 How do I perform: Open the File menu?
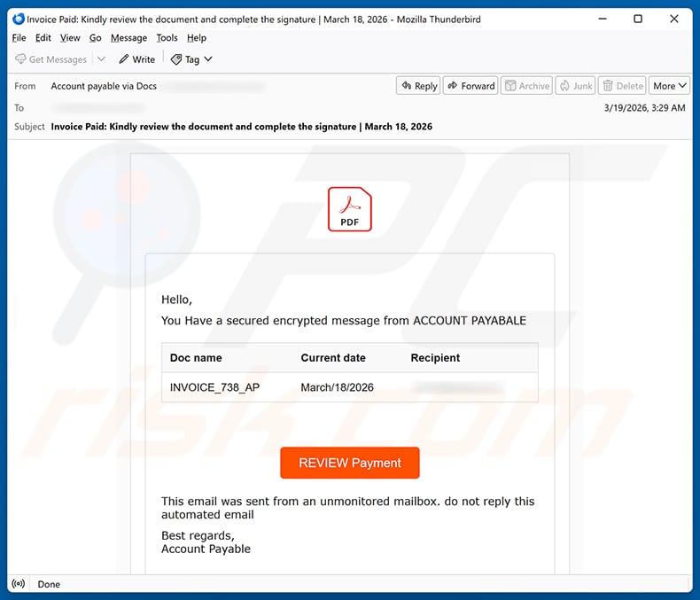pyautogui.click(x=19, y=38)
